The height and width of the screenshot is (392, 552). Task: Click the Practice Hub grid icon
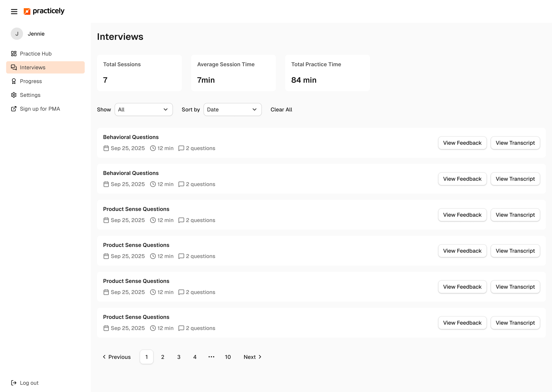[x=14, y=54]
